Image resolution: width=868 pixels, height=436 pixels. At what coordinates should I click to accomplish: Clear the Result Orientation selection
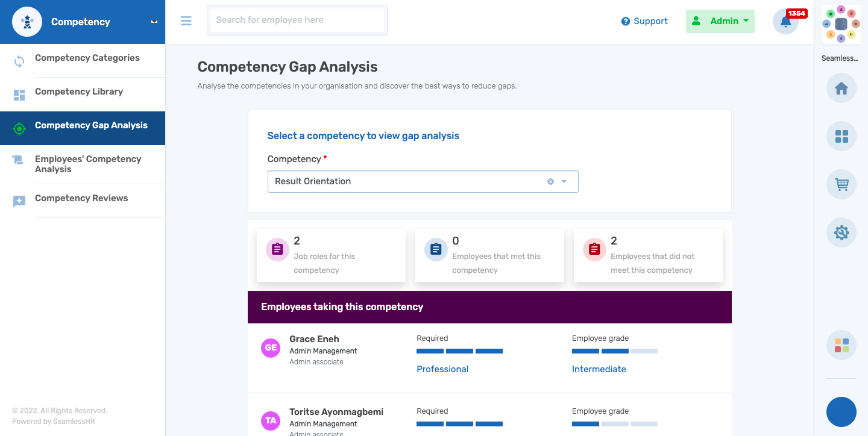pyautogui.click(x=550, y=181)
